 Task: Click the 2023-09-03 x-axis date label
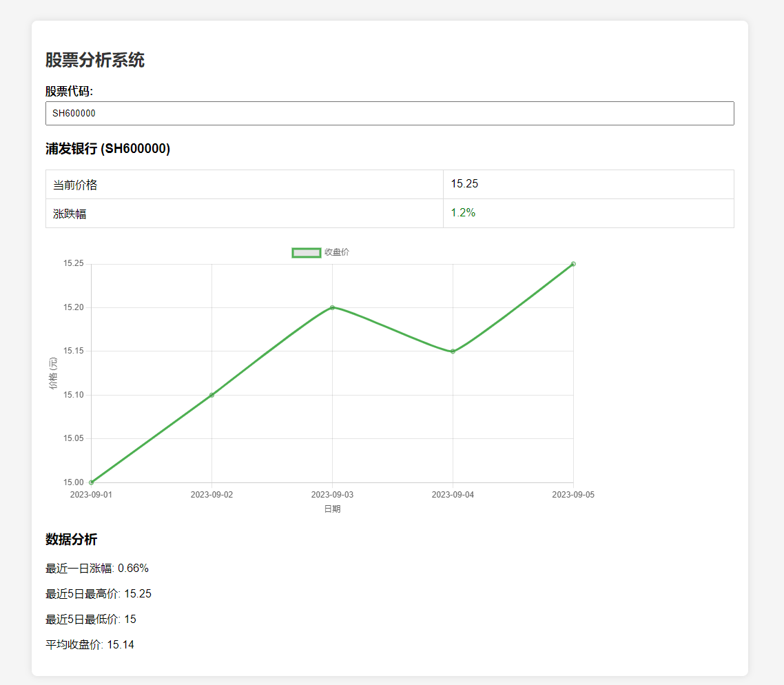point(333,495)
